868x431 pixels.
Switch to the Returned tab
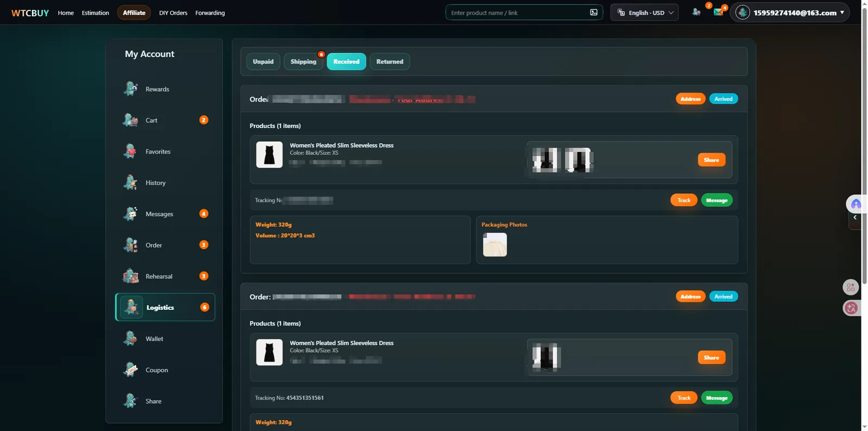(390, 61)
